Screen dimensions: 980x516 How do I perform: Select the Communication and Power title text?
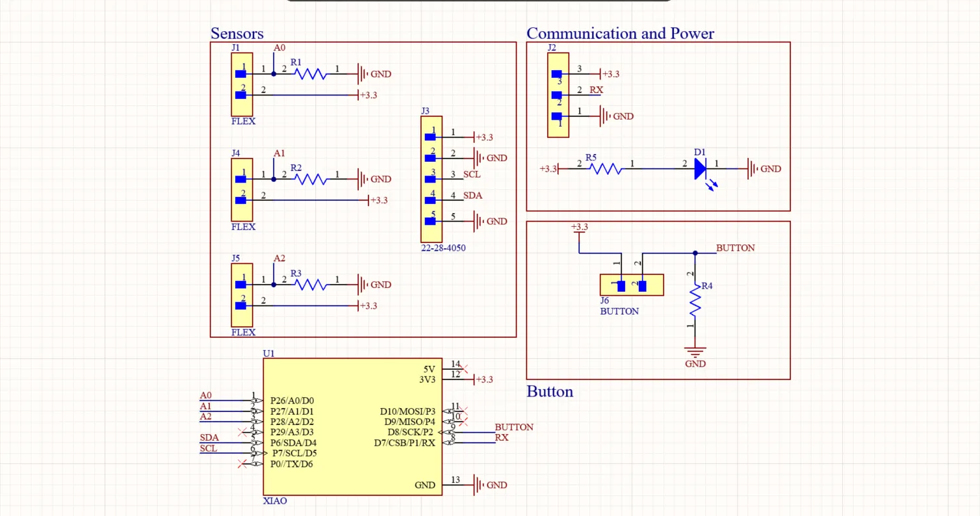[x=620, y=33]
